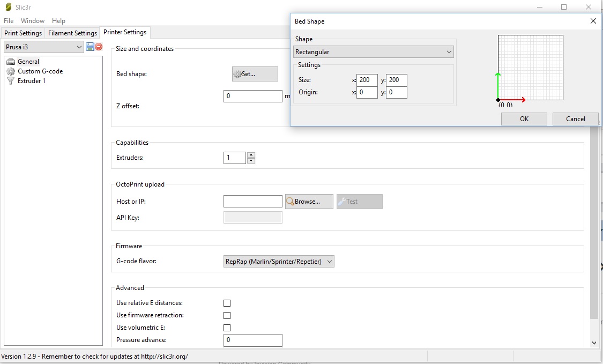
Task: Select General in the settings tree
Action: (x=28, y=62)
